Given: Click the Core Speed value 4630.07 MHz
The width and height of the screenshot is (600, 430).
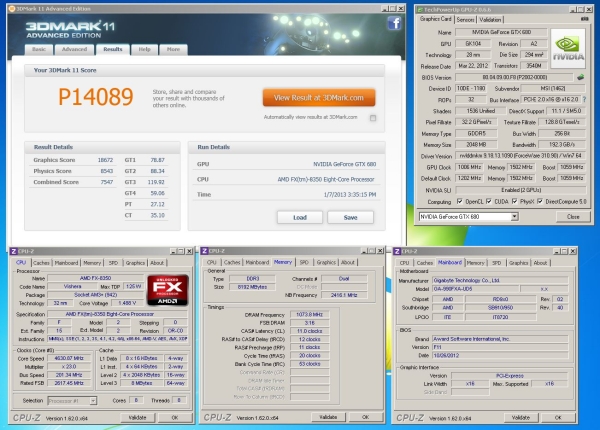Looking at the screenshot, I should pos(69,358).
